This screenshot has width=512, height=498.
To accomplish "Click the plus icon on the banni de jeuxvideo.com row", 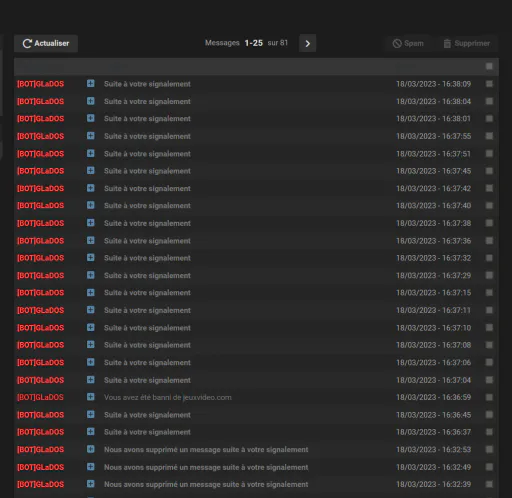I will [90, 397].
